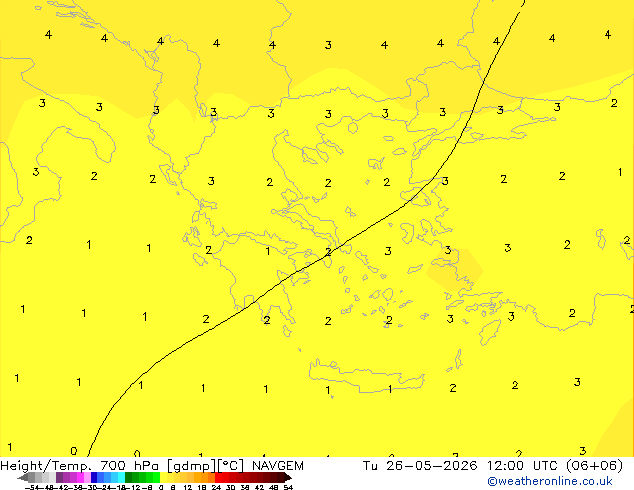Click the '[gdmp]' unit label
Screen dimensions: 634x490
pos(191,466)
